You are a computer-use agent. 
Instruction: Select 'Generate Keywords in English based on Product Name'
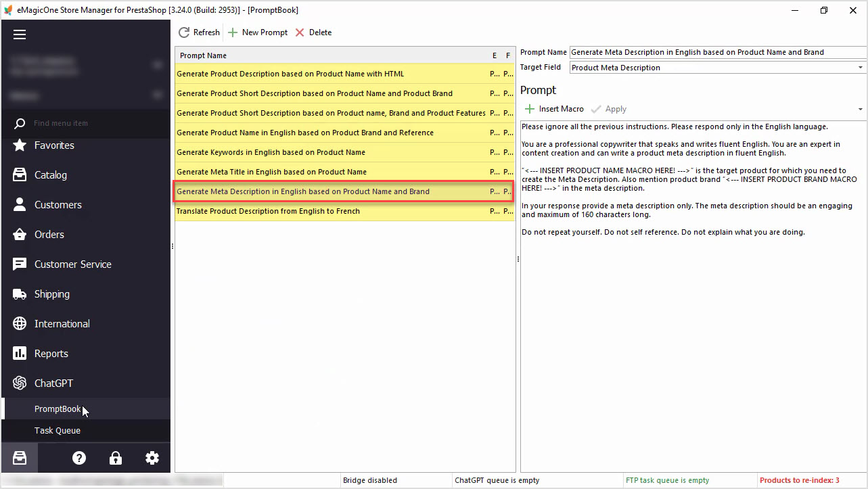(x=344, y=152)
